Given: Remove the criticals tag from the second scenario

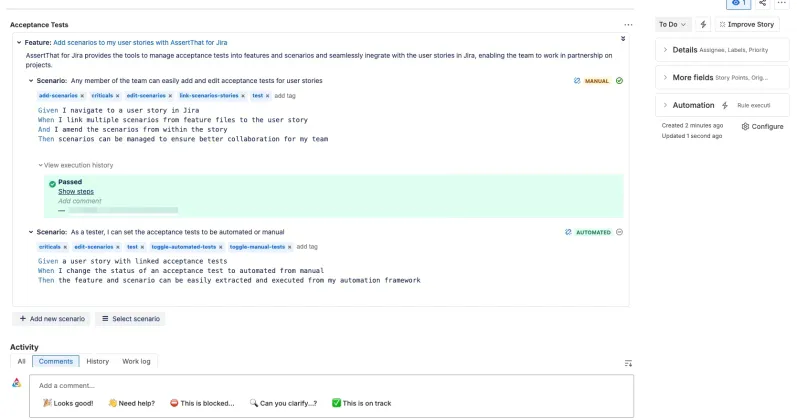Looking at the screenshot, I should click(x=65, y=247).
